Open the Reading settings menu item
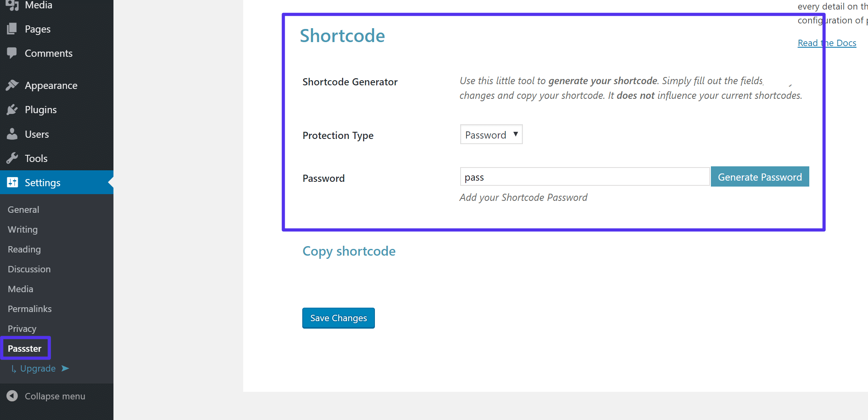 pos(24,249)
